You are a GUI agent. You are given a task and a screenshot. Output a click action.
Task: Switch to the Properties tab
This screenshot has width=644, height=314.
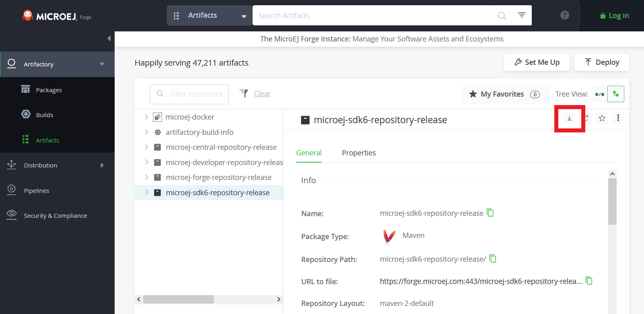click(x=358, y=153)
